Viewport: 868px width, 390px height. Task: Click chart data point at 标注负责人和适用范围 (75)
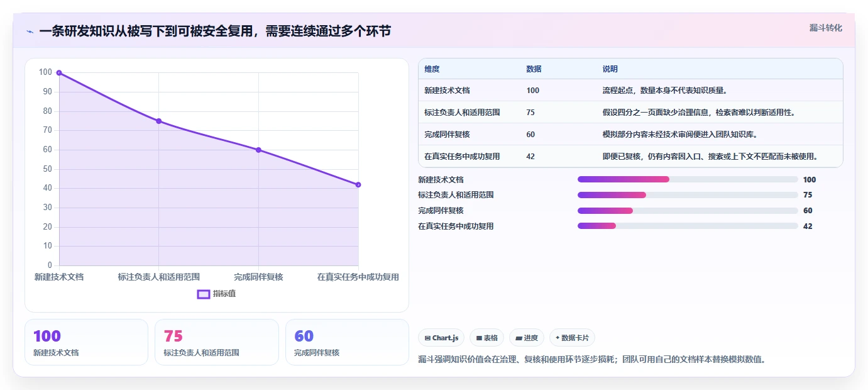point(158,121)
